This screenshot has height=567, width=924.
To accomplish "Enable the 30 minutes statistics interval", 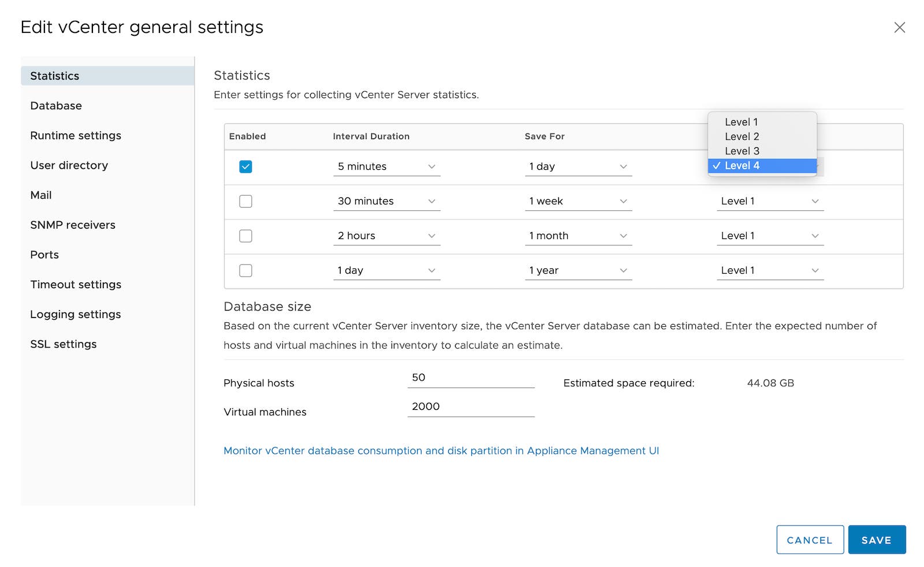I will (x=245, y=201).
